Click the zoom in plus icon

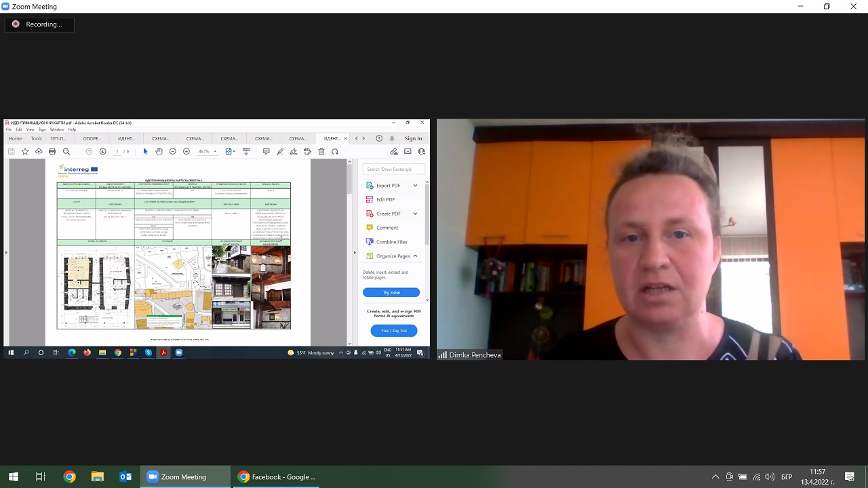[x=186, y=151]
